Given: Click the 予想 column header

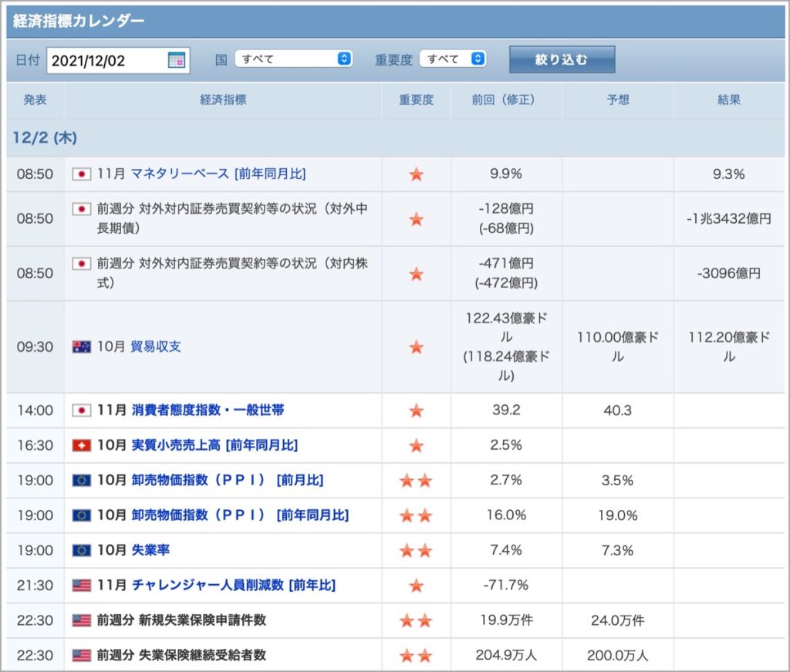Looking at the screenshot, I should (x=618, y=100).
